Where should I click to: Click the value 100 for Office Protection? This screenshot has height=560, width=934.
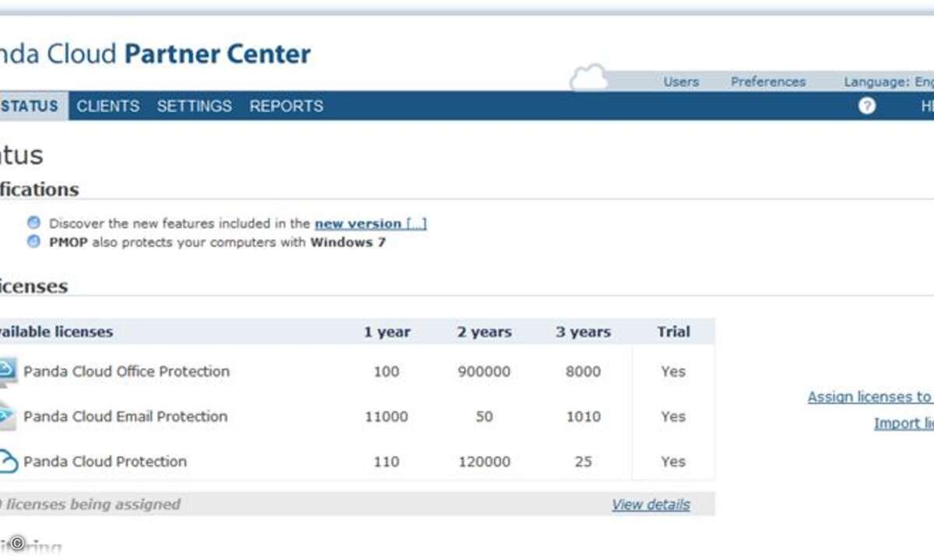tap(386, 372)
